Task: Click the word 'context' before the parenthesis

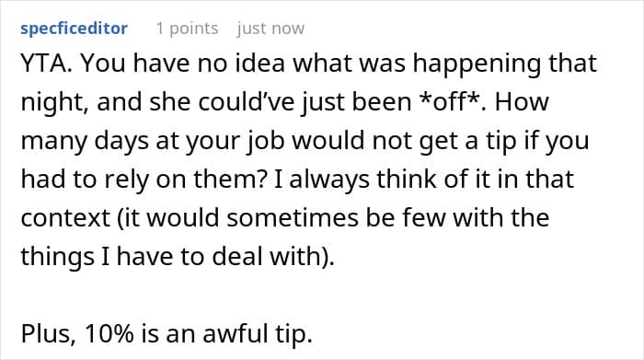Action: [x=65, y=218]
